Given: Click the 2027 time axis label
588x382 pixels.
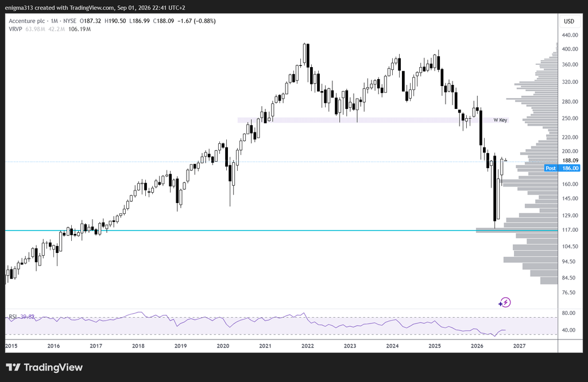Looking at the screenshot, I should pyautogui.click(x=519, y=346).
